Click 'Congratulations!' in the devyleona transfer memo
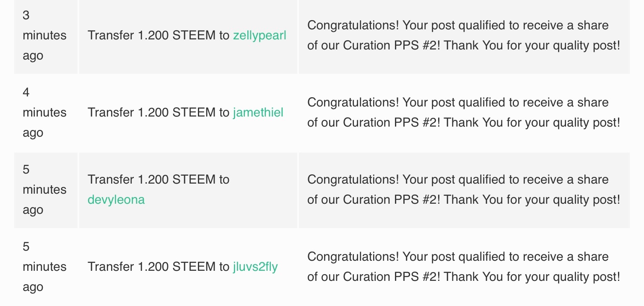The height and width of the screenshot is (306, 644). pos(353,179)
